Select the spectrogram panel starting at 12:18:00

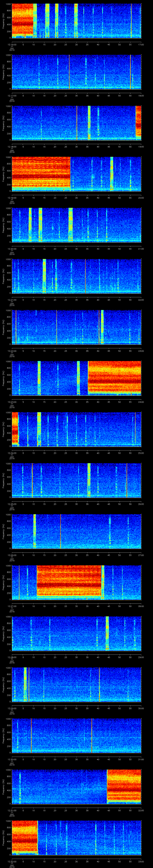(x=77, y=123)
